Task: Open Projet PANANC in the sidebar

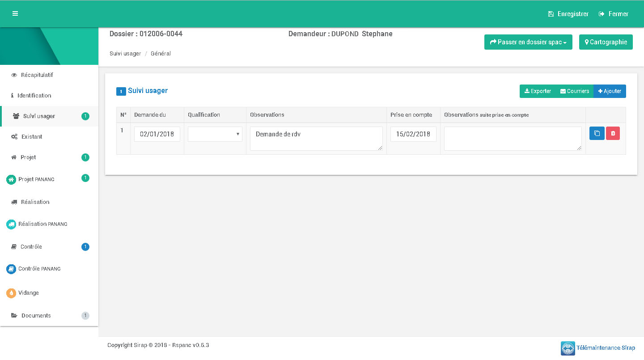Action: (49, 179)
